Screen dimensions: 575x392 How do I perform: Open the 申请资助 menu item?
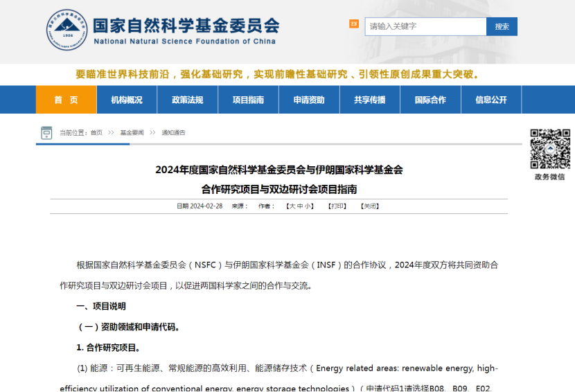(x=309, y=100)
